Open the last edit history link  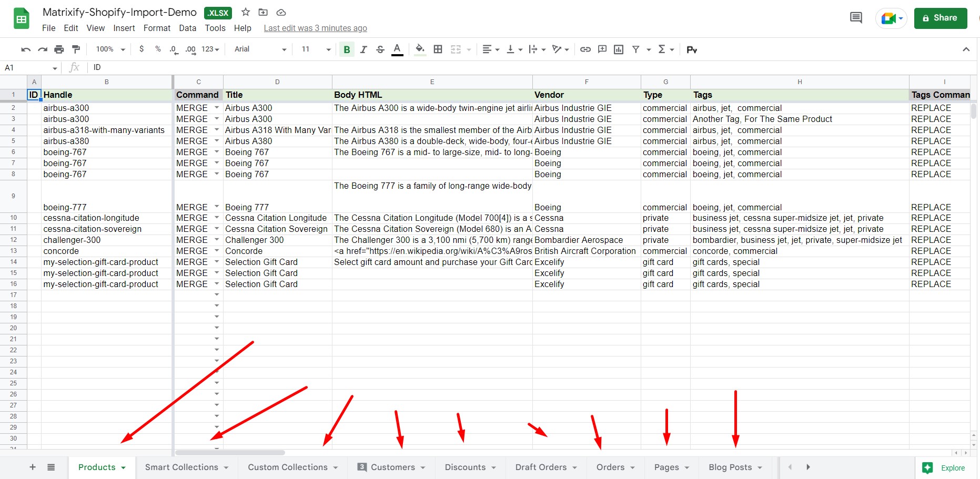(x=316, y=28)
